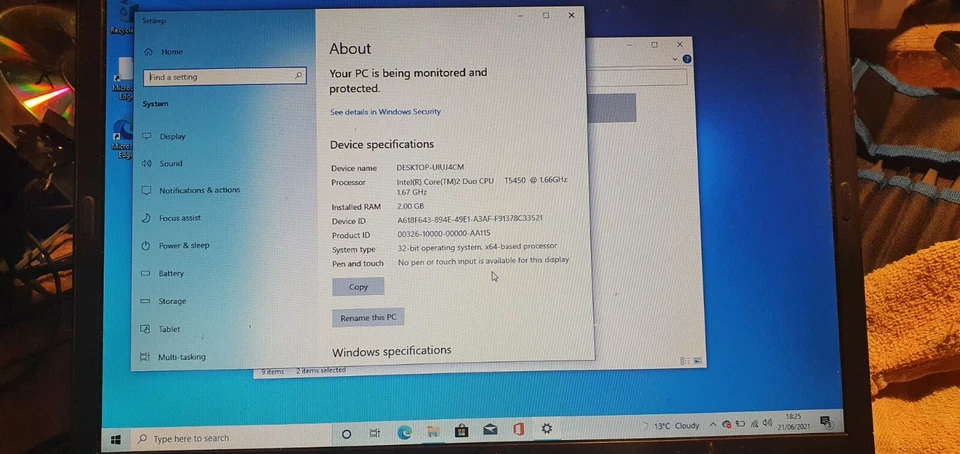
Task: Click the help icon in Explorer window
Action: [x=687, y=59]
